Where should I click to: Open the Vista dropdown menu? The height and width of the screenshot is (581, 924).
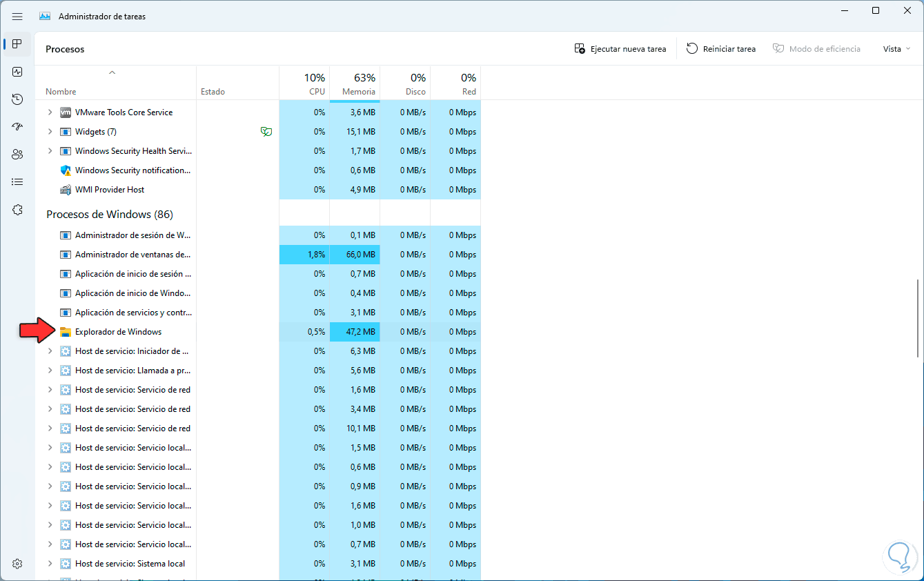[897, 49]
